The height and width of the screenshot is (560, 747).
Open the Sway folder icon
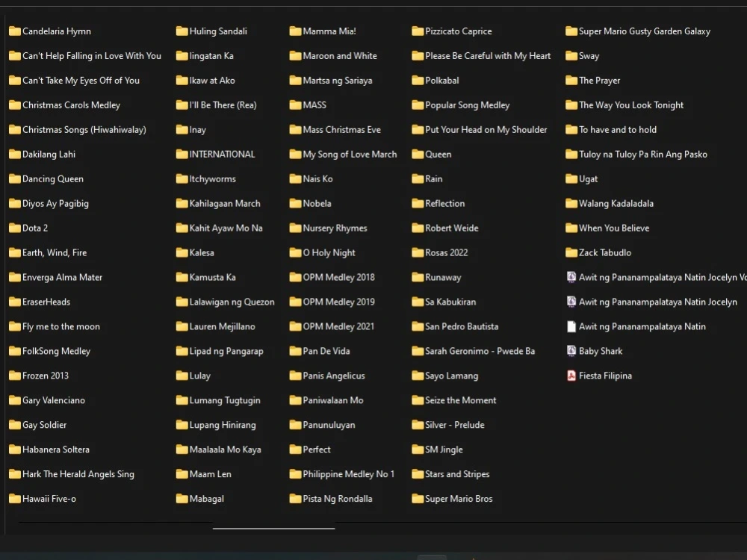point(571,56)
